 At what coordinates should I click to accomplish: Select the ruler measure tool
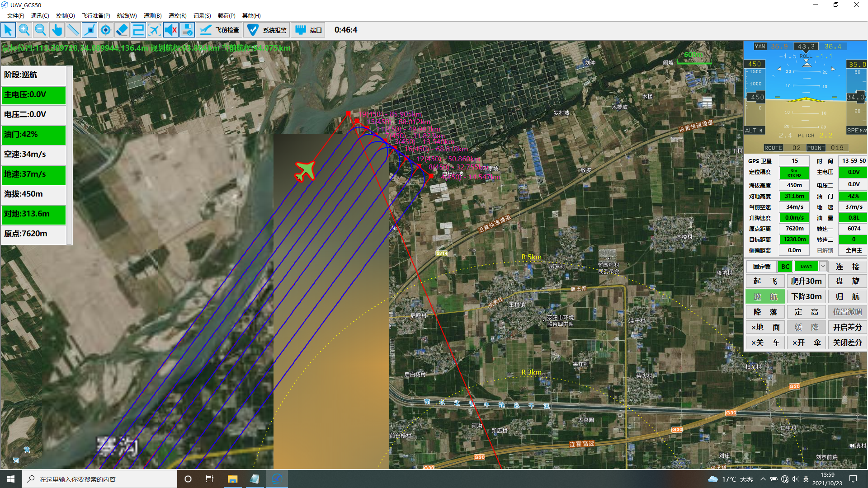click(73, 30)
